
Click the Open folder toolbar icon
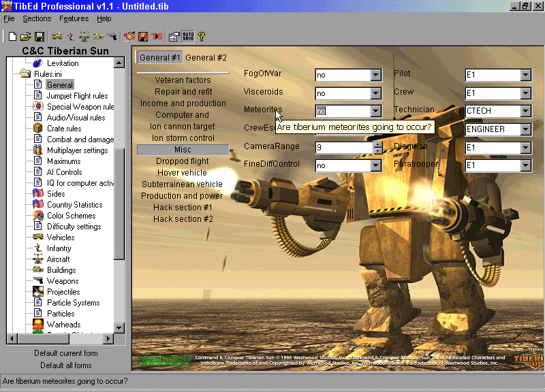click(26, 36)
